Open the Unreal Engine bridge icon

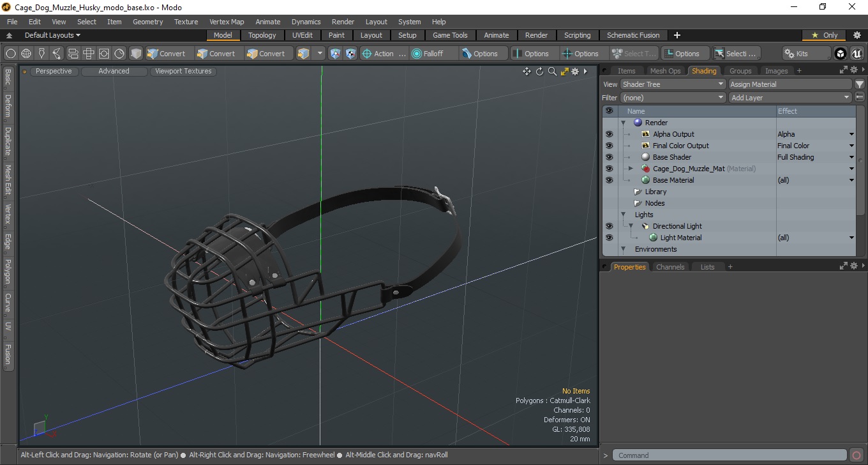coord(857,54)
